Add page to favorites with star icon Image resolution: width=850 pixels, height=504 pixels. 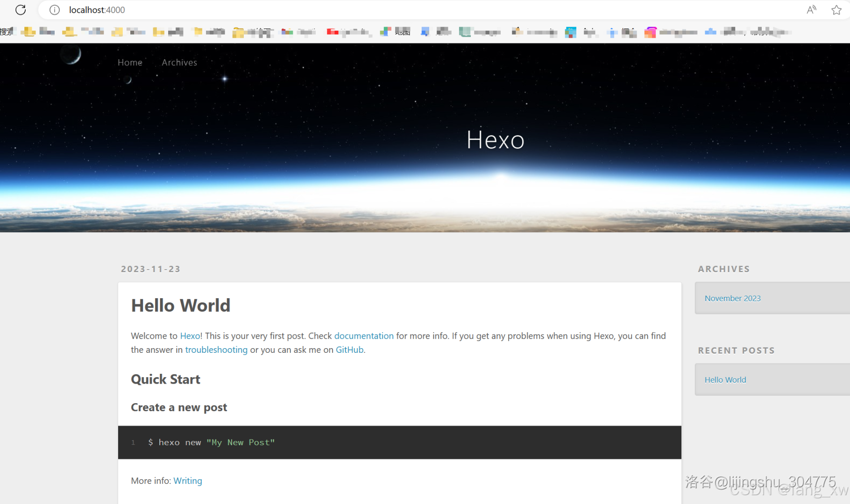pyautogui.click(x=836, y=10)
